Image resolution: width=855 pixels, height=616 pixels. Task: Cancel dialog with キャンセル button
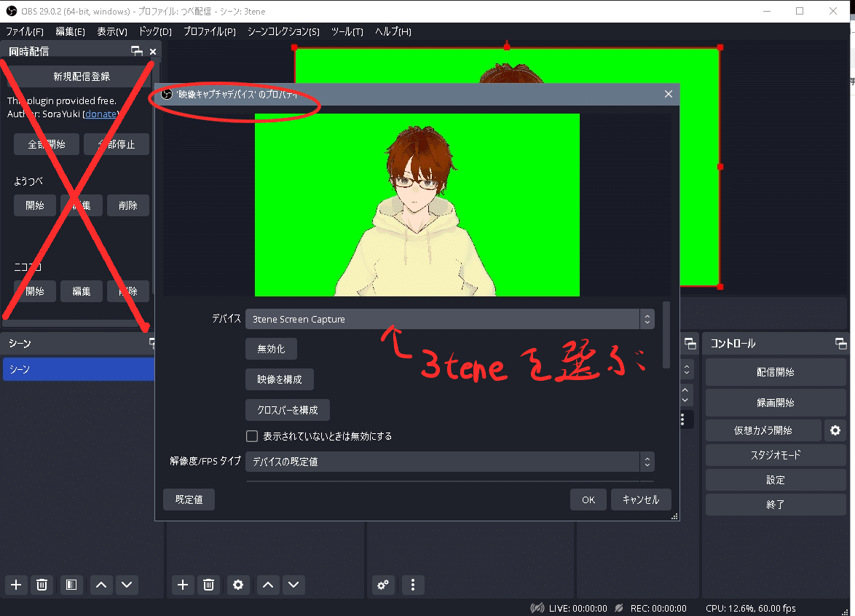[641, 499]
